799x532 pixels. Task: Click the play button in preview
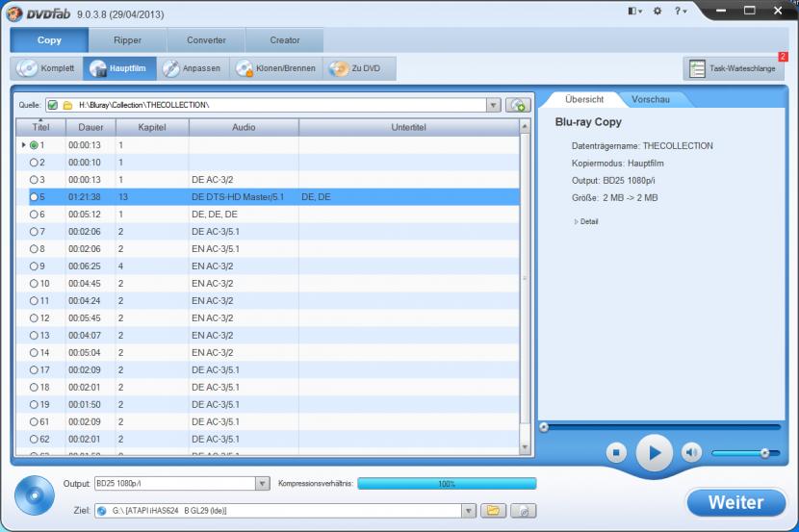pos(654,452)
